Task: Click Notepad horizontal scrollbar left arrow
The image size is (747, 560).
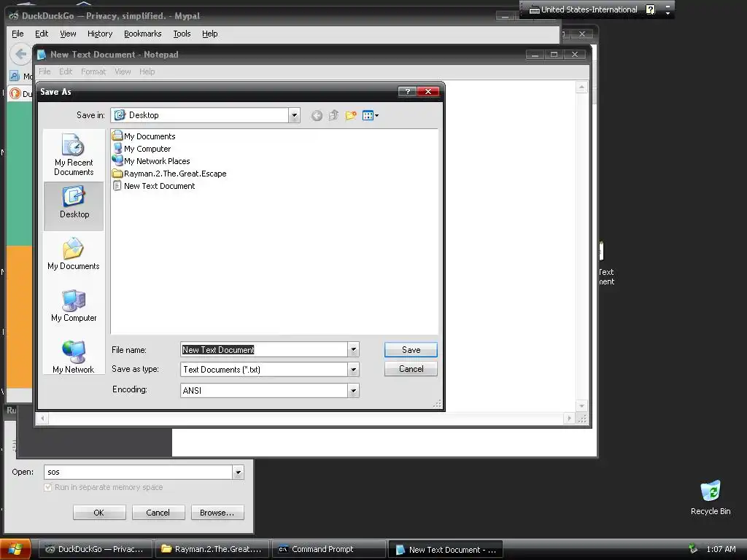Action: (x=42, y=418)
